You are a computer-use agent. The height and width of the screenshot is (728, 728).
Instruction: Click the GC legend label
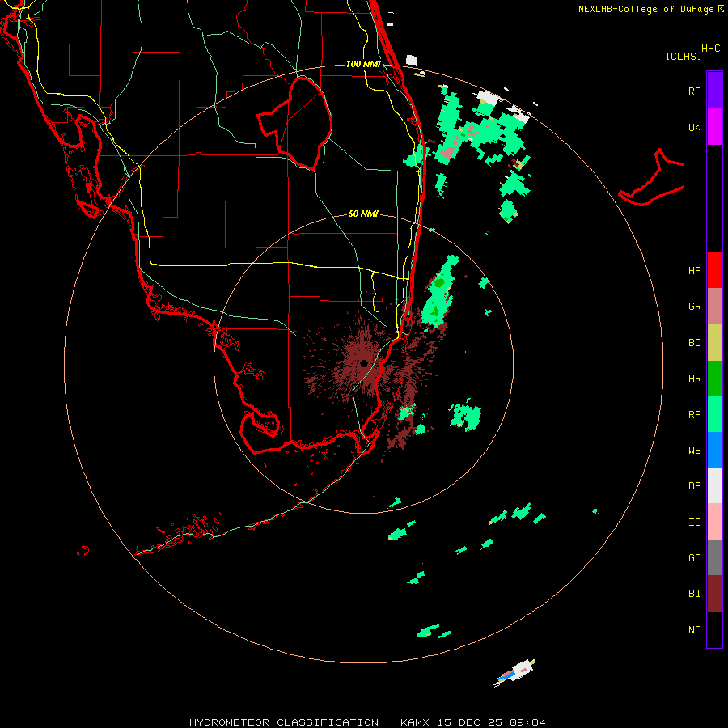(x=694, y=558)
